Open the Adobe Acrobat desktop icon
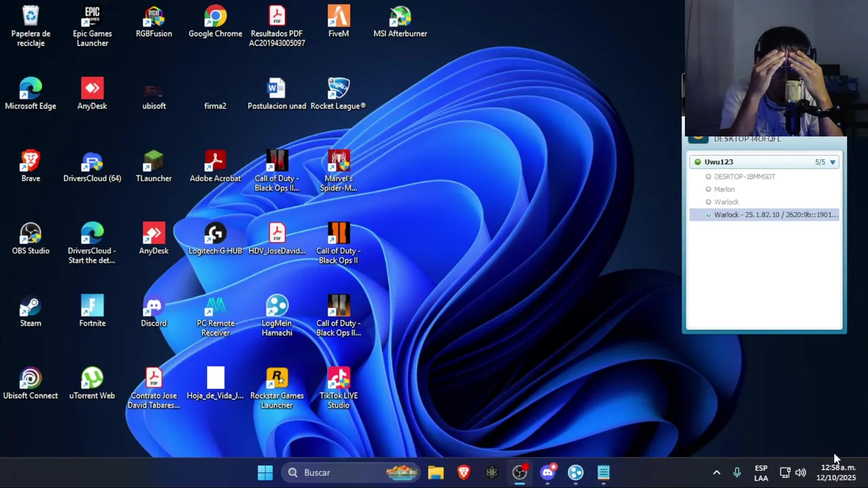This screenshot has width=868, height=488. [215, 167]
